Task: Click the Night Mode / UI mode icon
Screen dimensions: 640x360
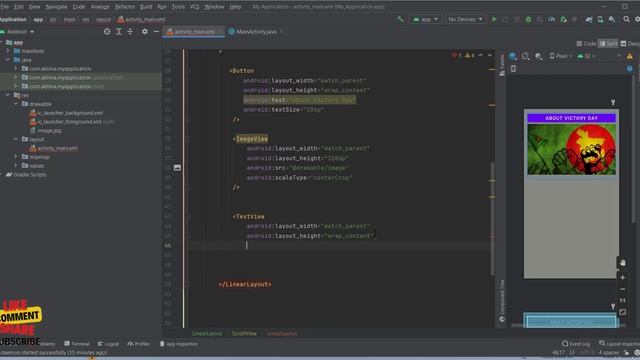Action: click(539, 56)
